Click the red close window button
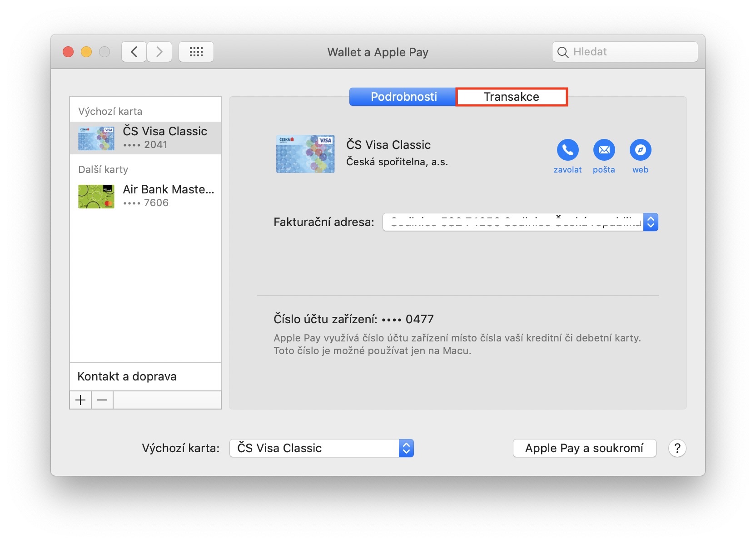The image size is (756, 543). tap(68, 52)
